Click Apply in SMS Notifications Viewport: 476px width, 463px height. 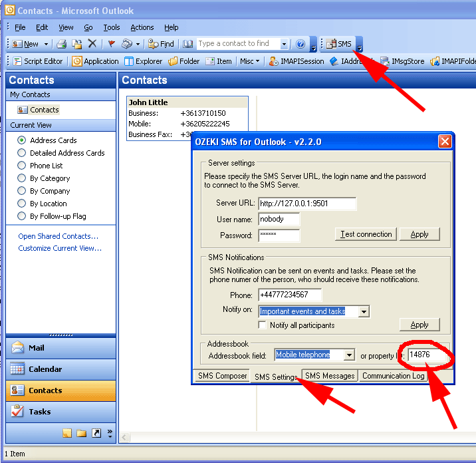point(419,325)
